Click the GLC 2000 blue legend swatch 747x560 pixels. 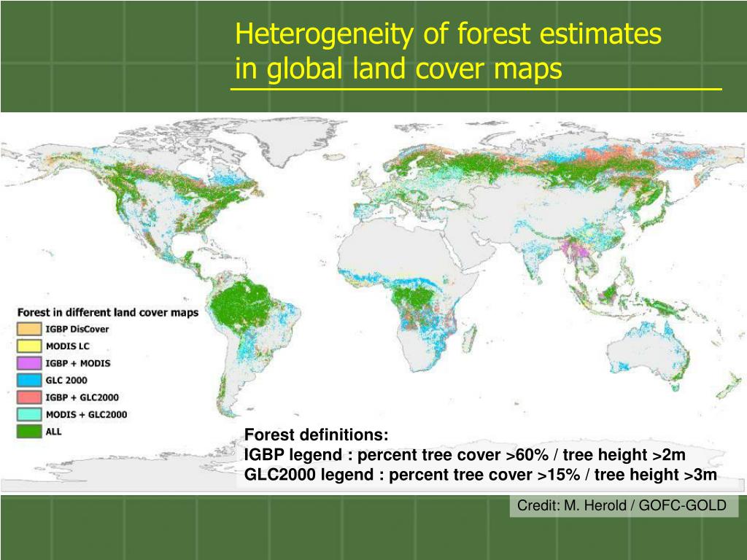29,380
